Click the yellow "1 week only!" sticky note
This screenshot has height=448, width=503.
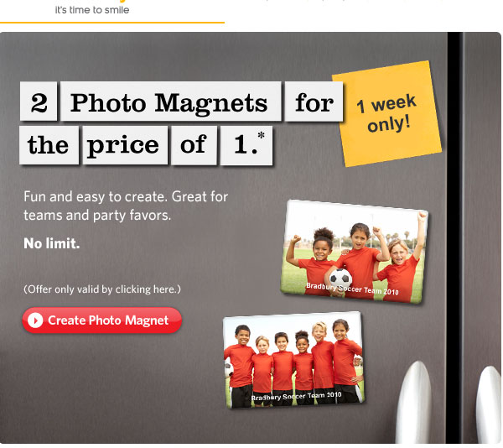click(386, 113)
